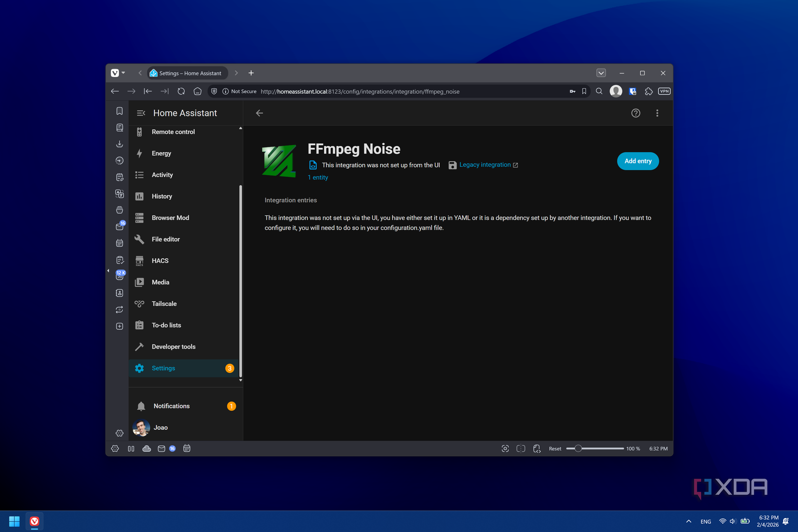The image size is (798, 532).
Task: Click the Add entry button
Action: point(638,161)
